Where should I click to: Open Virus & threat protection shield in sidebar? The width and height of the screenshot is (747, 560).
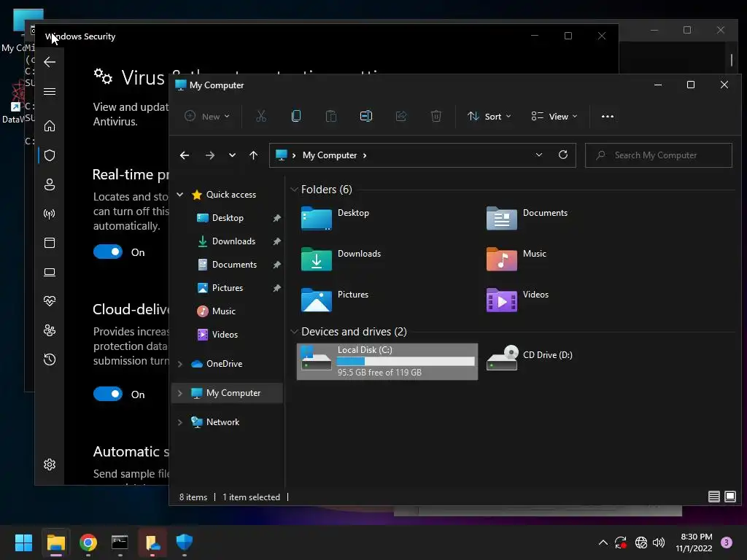(x=50, y=155)
